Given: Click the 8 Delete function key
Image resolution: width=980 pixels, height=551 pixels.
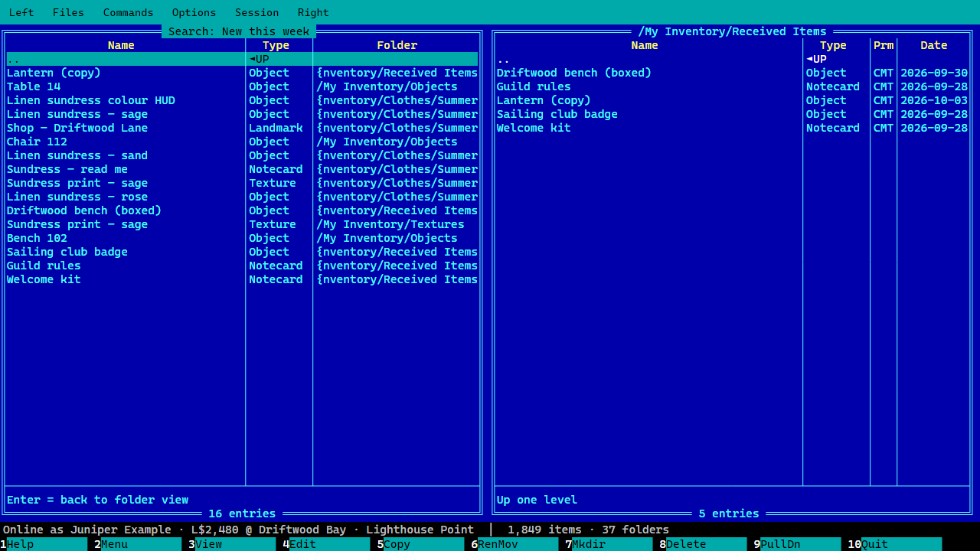Looking at the screenshot, I should point(703,544).
